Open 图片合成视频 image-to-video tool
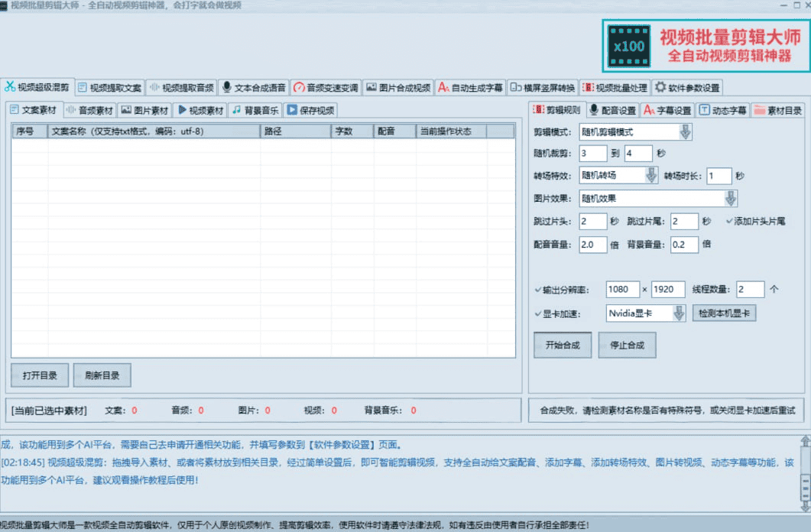 (397, 86)
